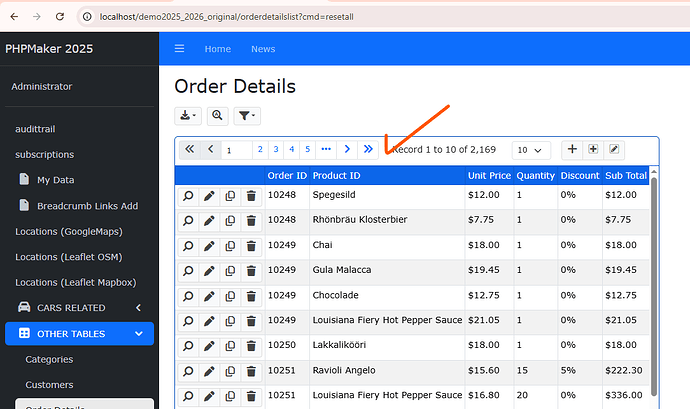Click the grid add icon
This screenshot has width=690, height=409.
click(593, 150)
